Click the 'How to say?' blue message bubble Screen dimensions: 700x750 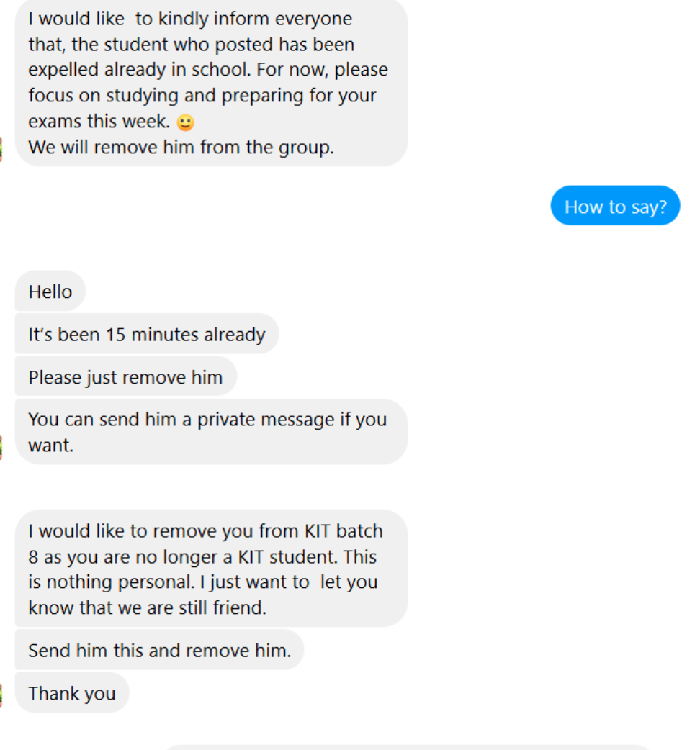coord(615,205)
